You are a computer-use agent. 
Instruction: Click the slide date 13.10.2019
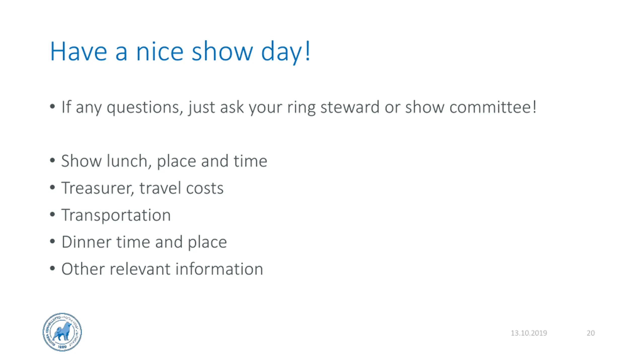tap(529, 333)
